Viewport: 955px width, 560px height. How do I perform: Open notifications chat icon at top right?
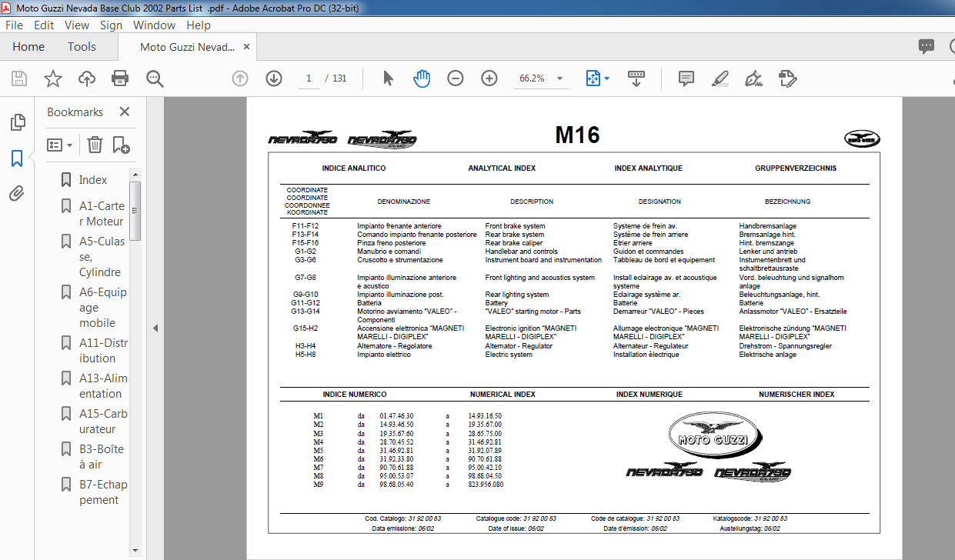tap(927, 47)
